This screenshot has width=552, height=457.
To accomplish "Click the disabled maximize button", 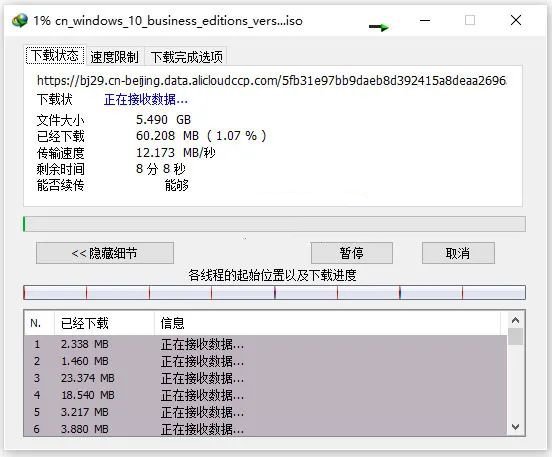I will [470, 20].
